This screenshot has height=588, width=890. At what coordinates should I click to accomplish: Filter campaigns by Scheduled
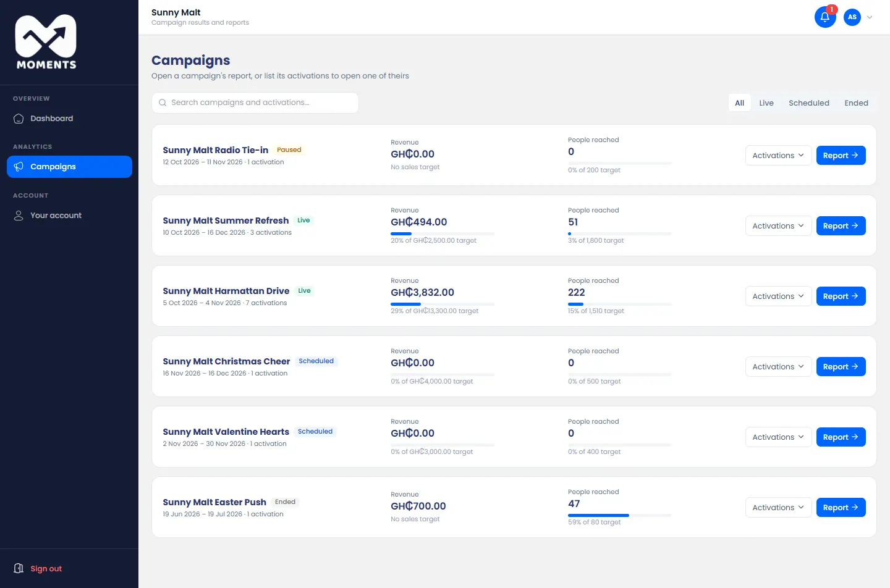point(809,103)
